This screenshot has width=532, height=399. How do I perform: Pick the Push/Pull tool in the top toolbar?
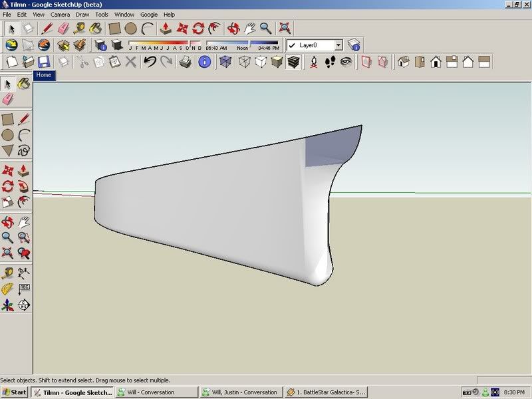[x=166, y=29]
